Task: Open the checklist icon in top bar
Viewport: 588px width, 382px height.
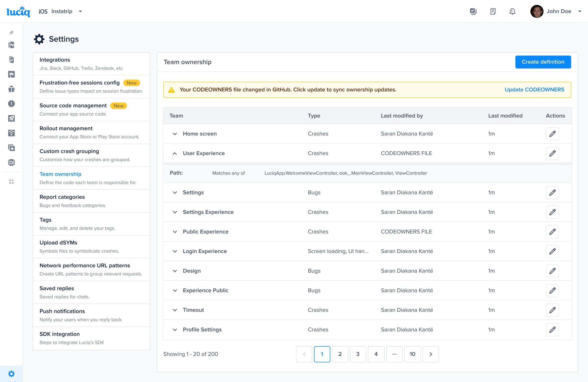Action: click(473, 11)
